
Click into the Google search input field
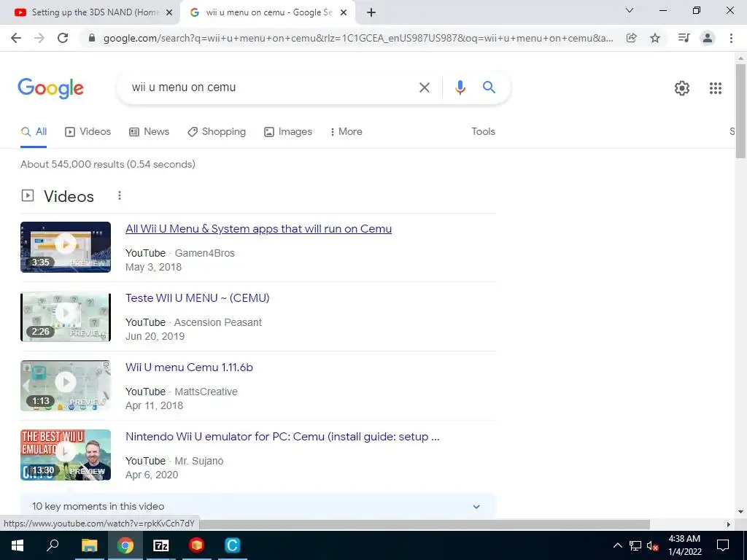pos(271,87)
